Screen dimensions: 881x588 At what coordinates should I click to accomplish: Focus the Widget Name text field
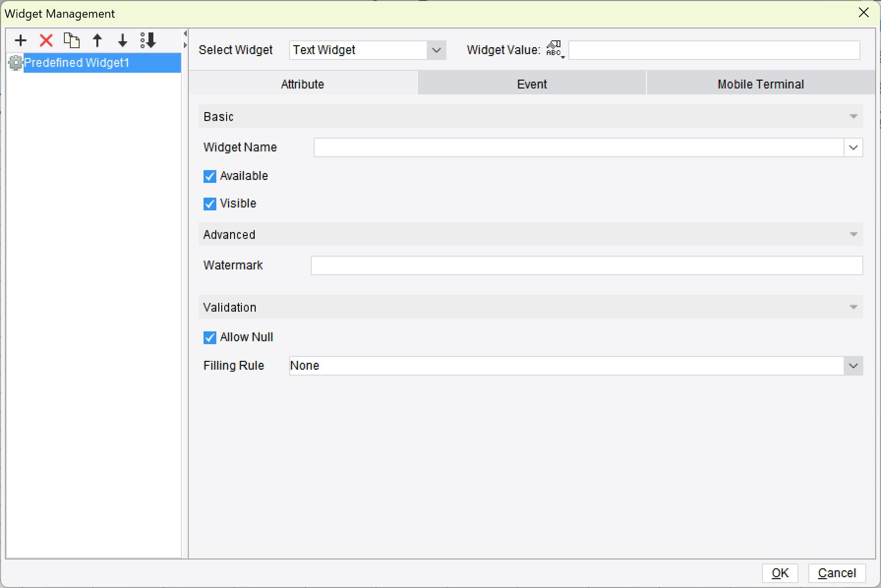pos(579,147)
